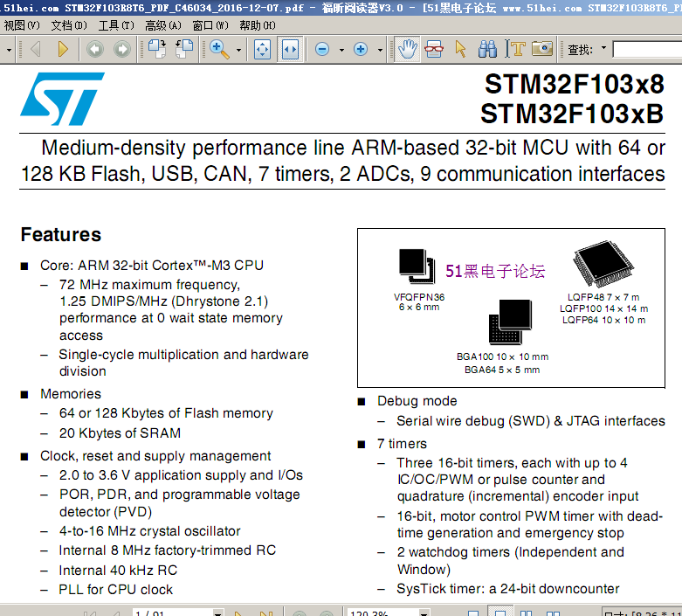Click 'PLL for CPU clock' text

pyautogui.click(x=115, y=589)
